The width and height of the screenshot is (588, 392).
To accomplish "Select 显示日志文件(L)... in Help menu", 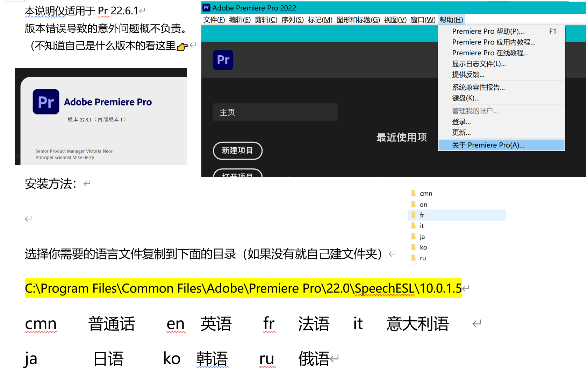I will [501, 64].
